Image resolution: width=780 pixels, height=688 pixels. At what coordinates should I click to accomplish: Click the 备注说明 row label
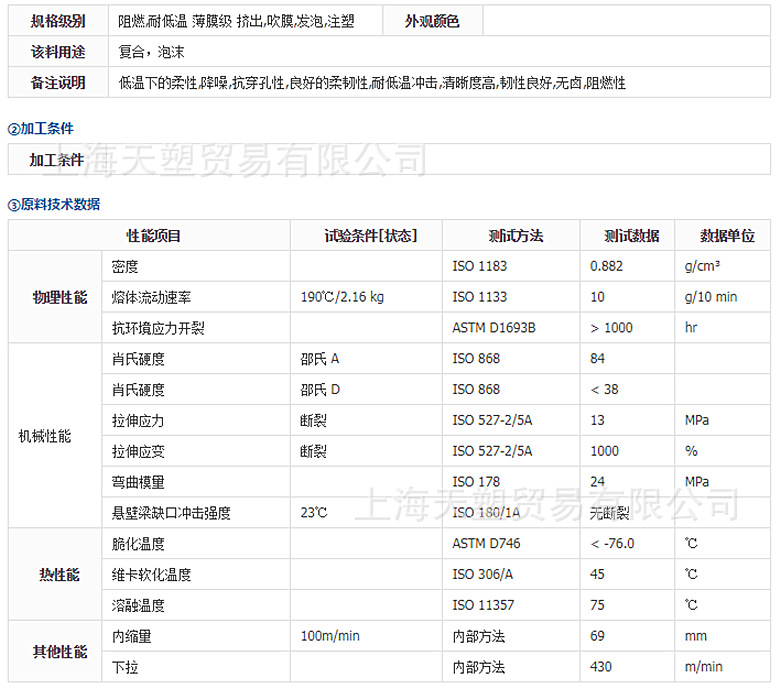pyautogui.click(x=58, y=83)
